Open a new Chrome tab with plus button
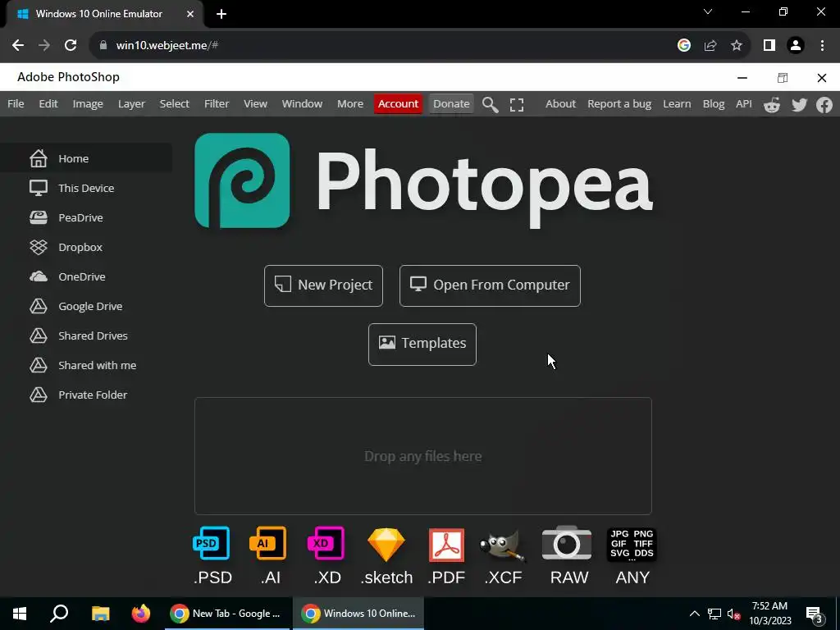Image resolution: width=840 pixels, height=630 pixels. [221, 14]
